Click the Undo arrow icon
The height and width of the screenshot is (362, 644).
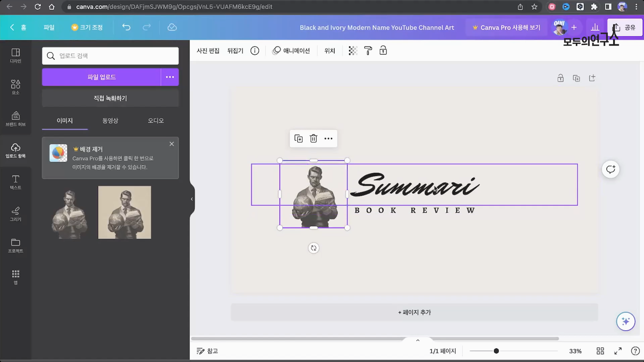126,27
